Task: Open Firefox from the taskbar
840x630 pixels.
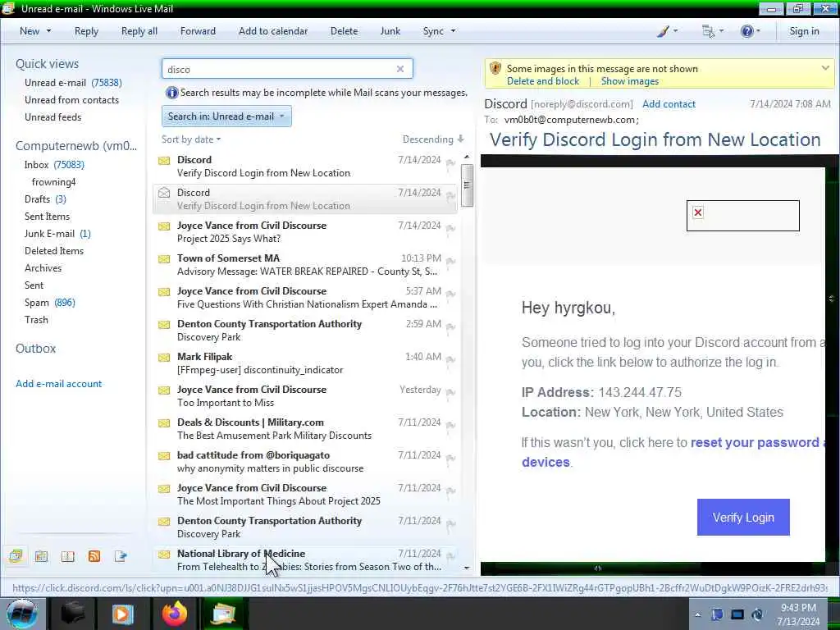Action: click(x=175, y=614)
